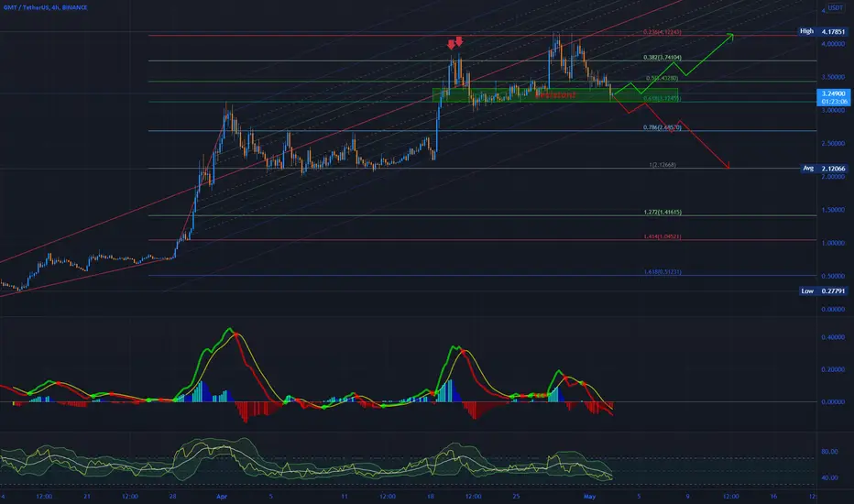Click the 28 date on time axis
854x504 pixels.
[172, 497]
